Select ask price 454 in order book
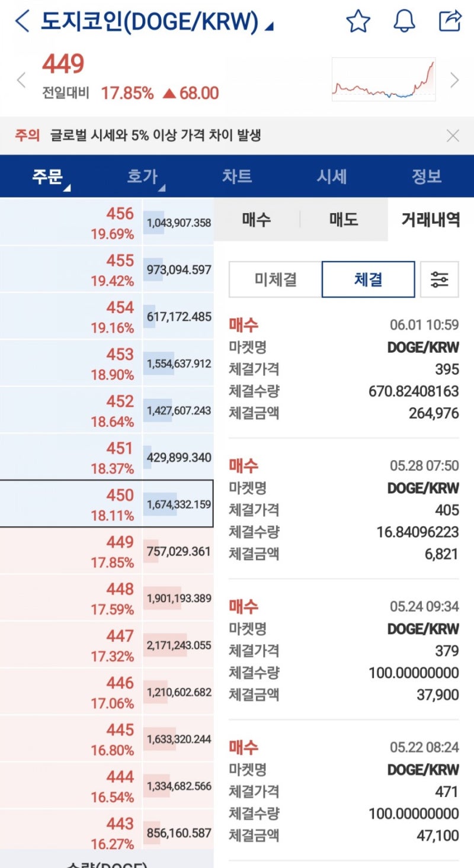This screenshot has width=474, height=868. coord(71,316)
